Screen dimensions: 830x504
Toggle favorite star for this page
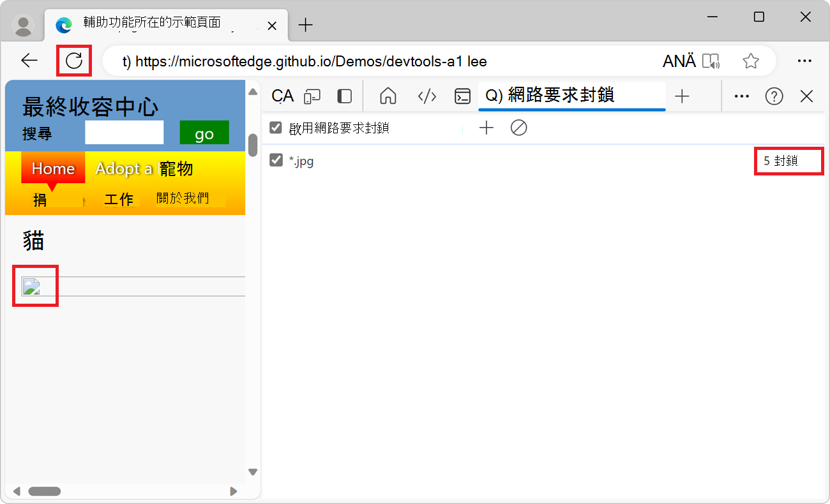pos(751,61)
